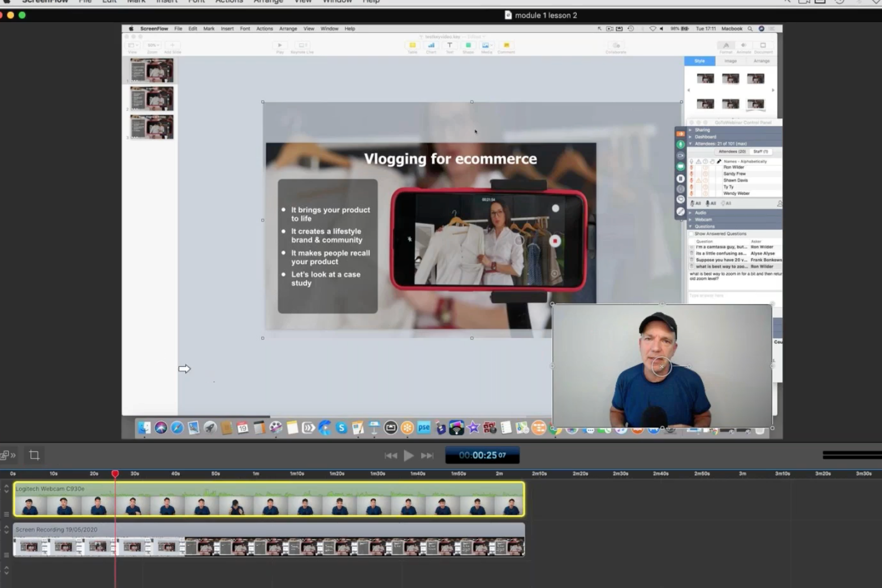The width and height of the screenshot is (882, 588).
Task: Select the Screen Recording 19/05/2020 clip
Action: pyautogui.click(x=269, y=540)
